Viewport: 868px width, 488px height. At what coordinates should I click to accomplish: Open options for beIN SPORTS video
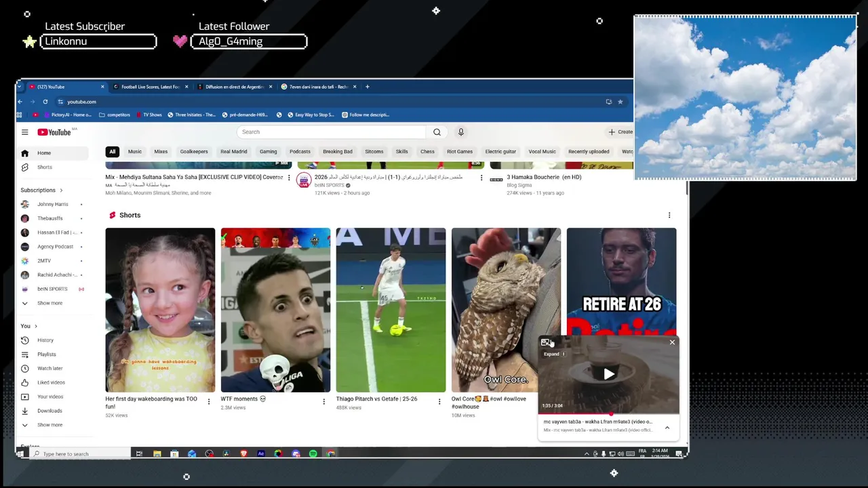(x=481, y=178)
